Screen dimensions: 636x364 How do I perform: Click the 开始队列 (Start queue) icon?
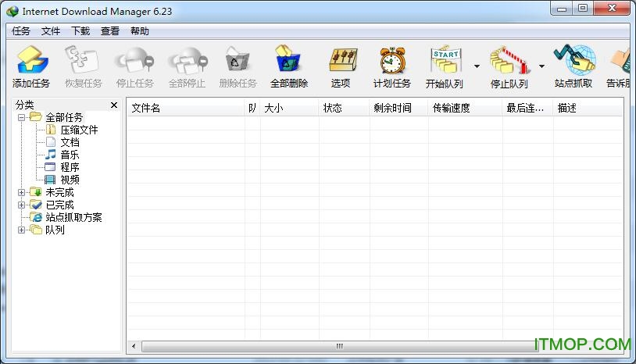coord(445,60)
